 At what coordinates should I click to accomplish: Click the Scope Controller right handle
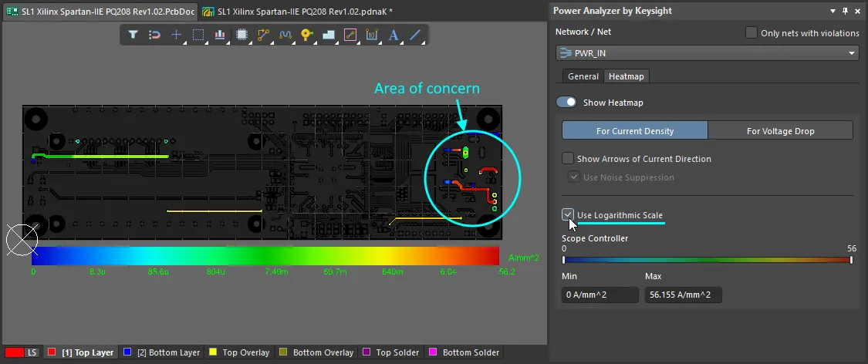click(x=851, y=259)
